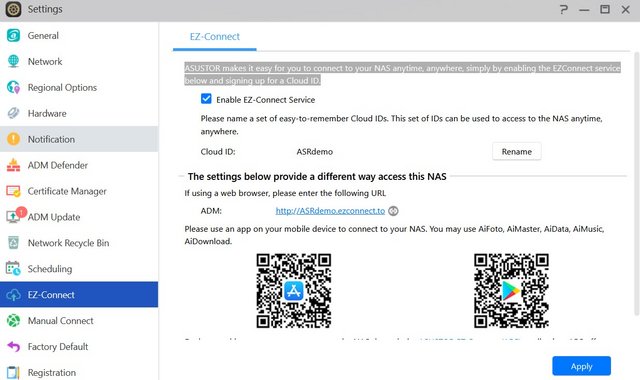The image size is (640, 380).
Task: Select the Network globe icon
Action: pos(13,61)
